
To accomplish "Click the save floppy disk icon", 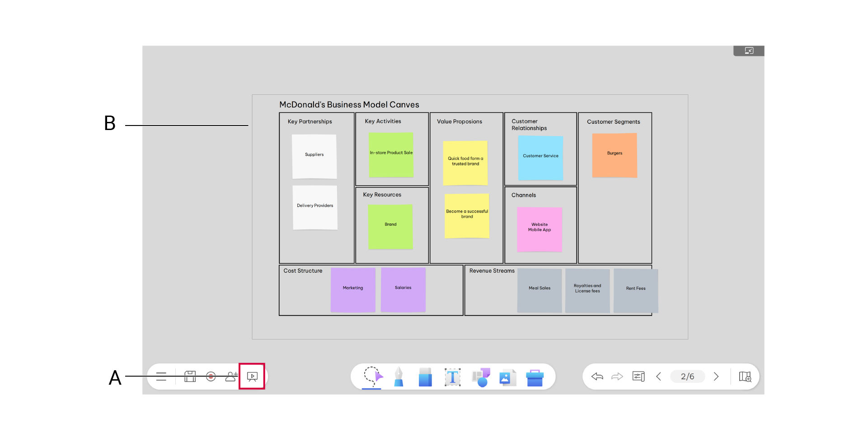I will point(190,377).
